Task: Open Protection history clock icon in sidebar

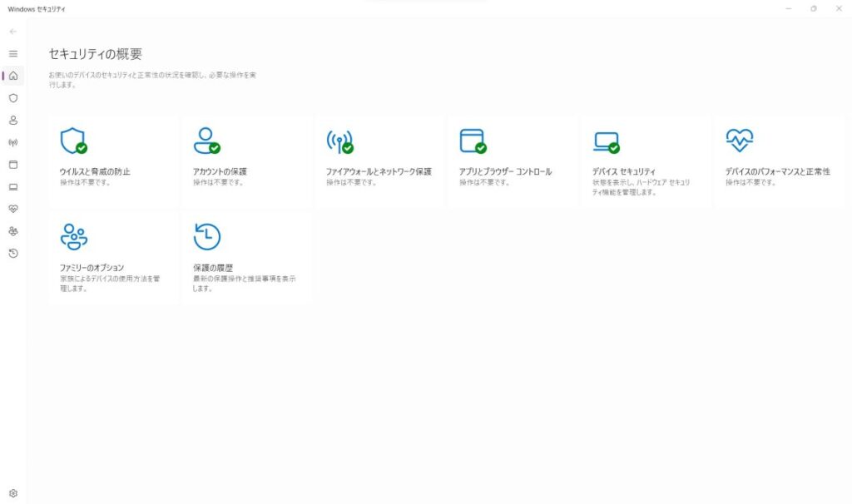Action: [x=13, y=254]
